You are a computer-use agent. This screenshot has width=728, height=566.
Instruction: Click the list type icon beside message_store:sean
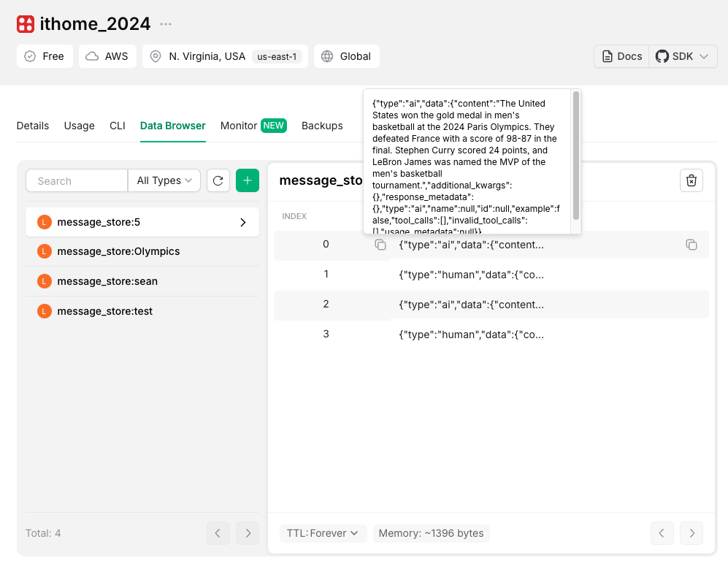pos(44,281)
